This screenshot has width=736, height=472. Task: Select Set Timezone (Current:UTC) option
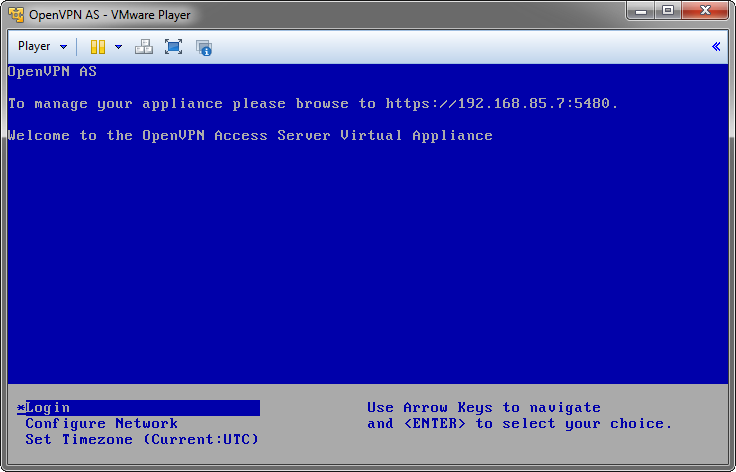click(x=142, y=440)
